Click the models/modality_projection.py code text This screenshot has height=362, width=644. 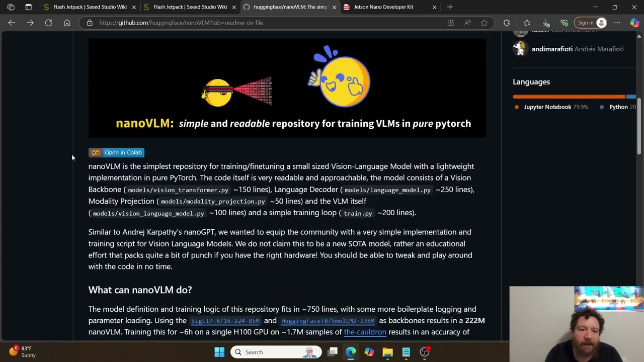click(212, 202)
